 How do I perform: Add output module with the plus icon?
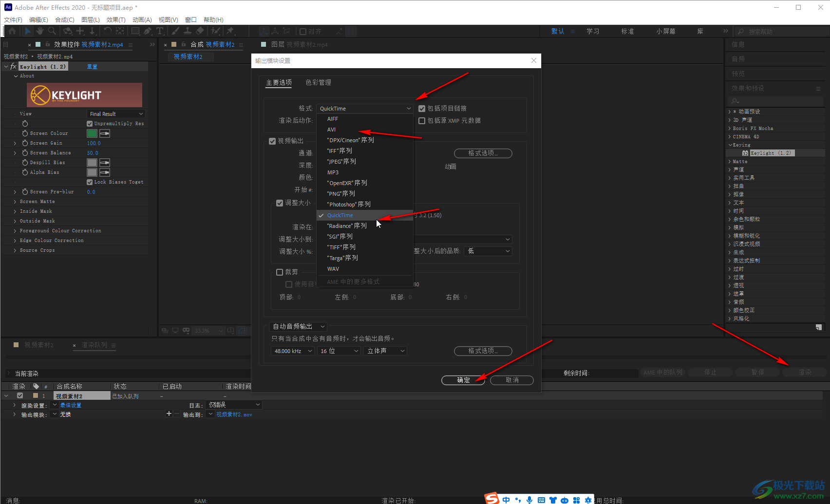(169, 414)
